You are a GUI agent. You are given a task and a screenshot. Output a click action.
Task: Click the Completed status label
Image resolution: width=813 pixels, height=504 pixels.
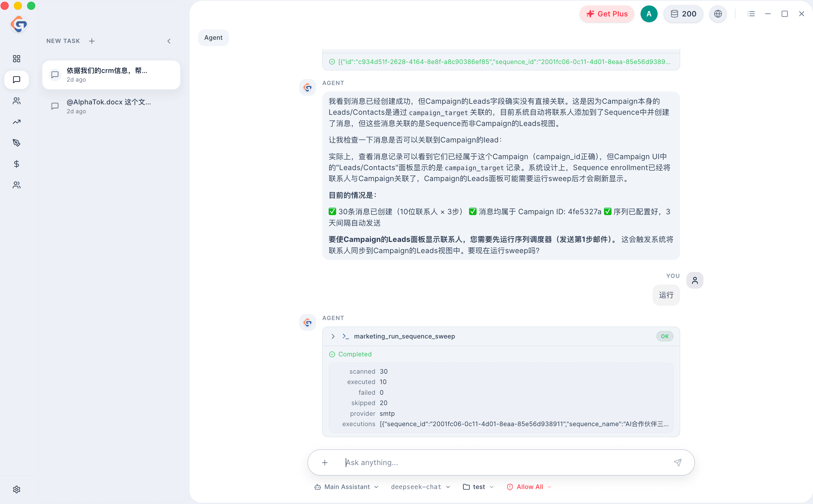355,354
